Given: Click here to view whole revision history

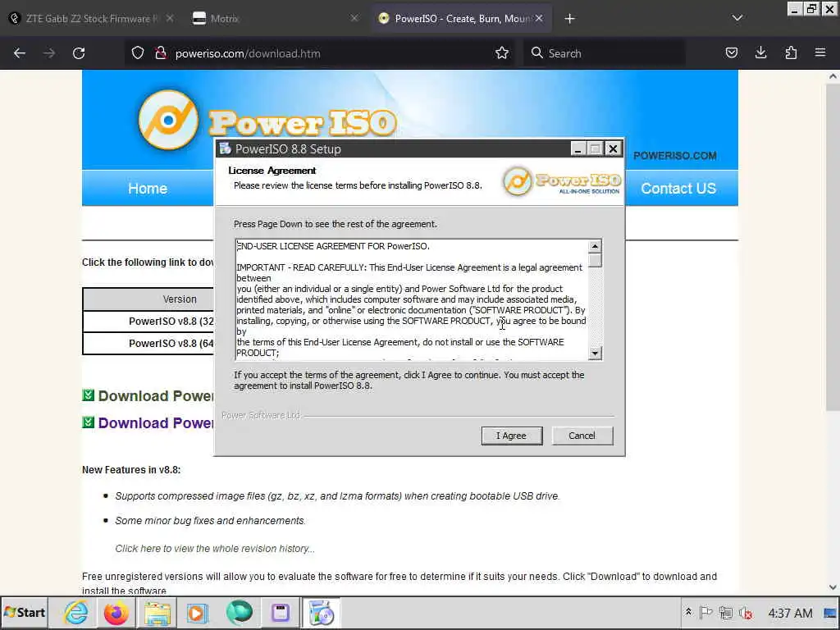Looking at the screenshot, I should coord(215,549).
